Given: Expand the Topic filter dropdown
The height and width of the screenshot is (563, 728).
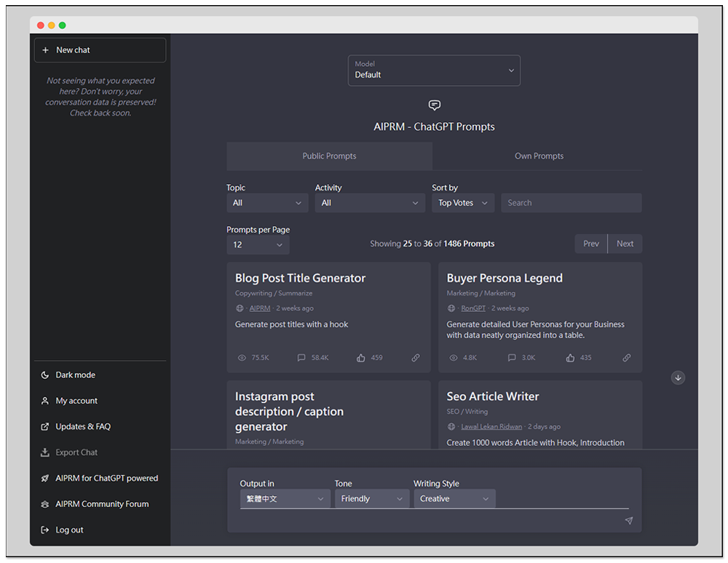Looking at the screenshot, I should (267, 203).
